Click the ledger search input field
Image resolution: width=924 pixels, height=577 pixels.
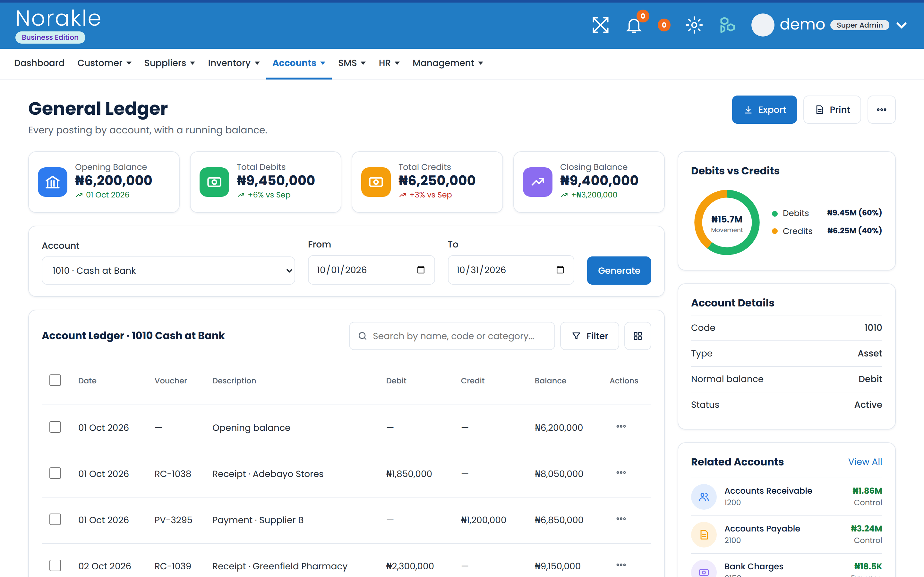tap(452, 336)
